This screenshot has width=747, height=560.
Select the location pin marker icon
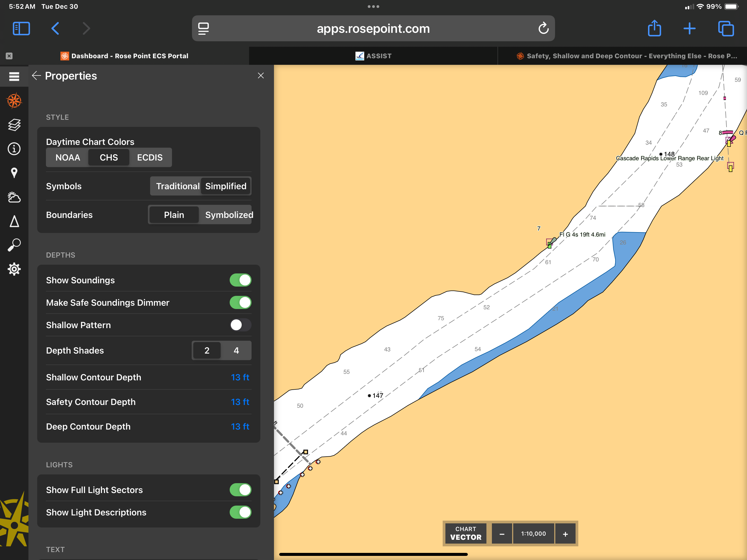pyautogui.click(x=14, y=173)
